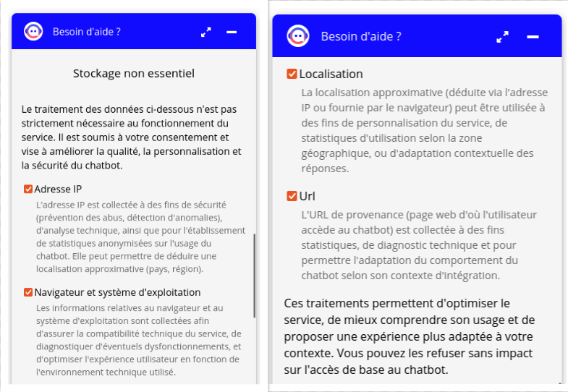Click the Localisation label text
Screen dimensions: 568x392
click(331, 74)
